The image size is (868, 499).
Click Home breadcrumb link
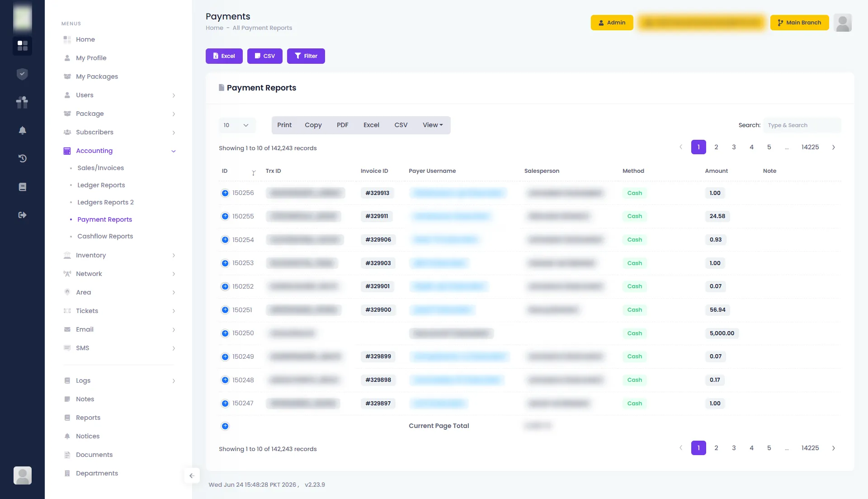point(214,28)
